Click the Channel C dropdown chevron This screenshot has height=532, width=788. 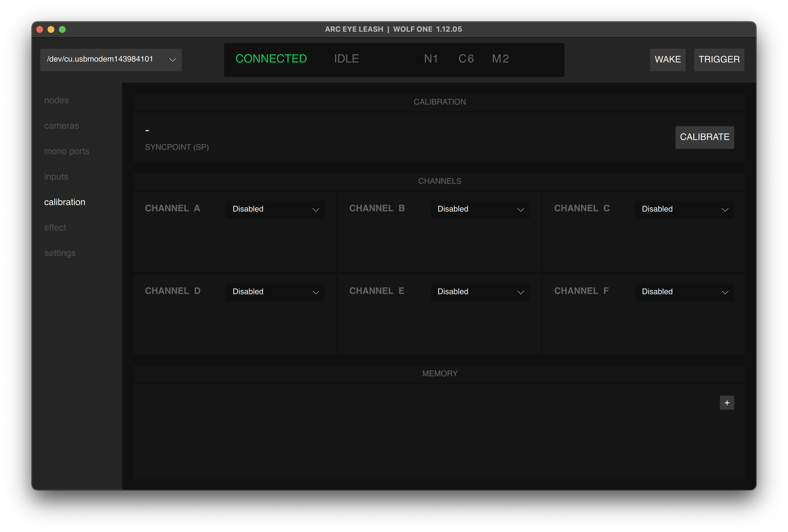click(x=725, y=210)
